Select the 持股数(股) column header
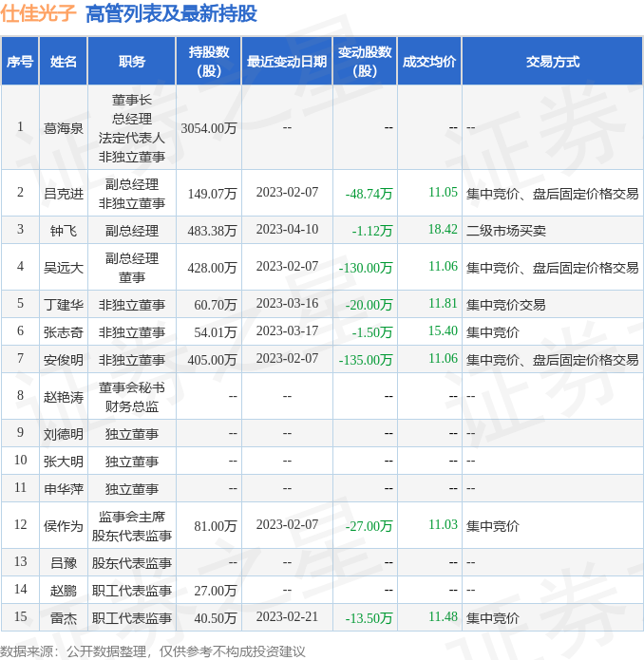 [x=209, y=62]
